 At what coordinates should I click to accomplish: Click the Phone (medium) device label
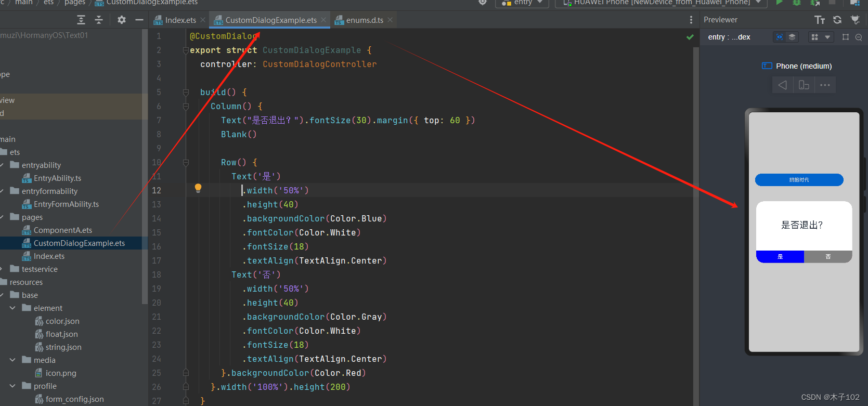click(x=804, y=66)
